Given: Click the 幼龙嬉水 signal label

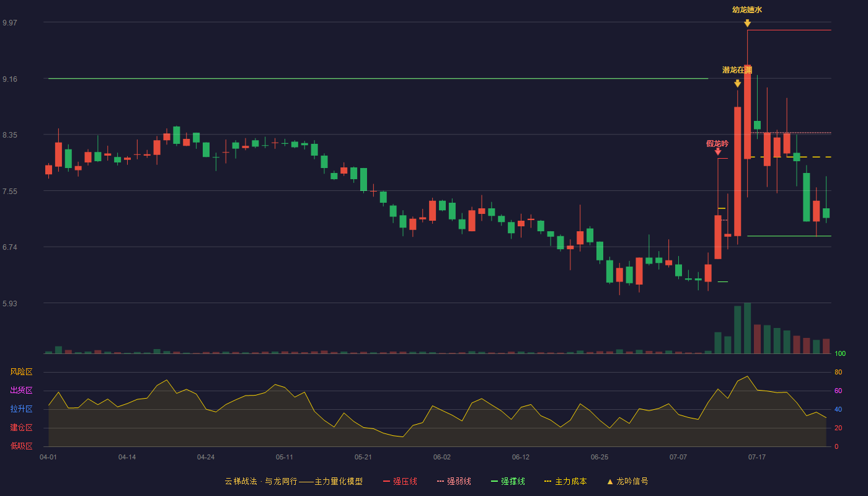Looking at the screenshot, I should [747, 10].
